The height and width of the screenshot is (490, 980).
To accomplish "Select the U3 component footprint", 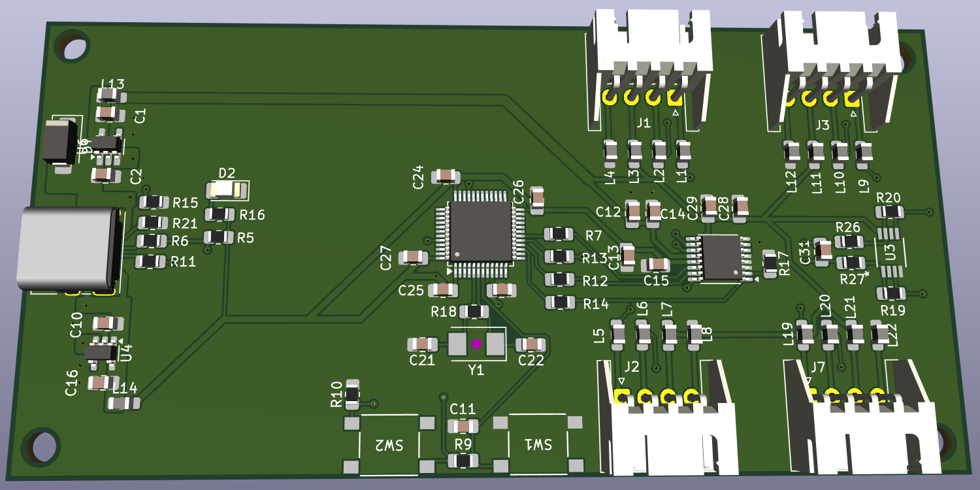I will click(889, 252).
